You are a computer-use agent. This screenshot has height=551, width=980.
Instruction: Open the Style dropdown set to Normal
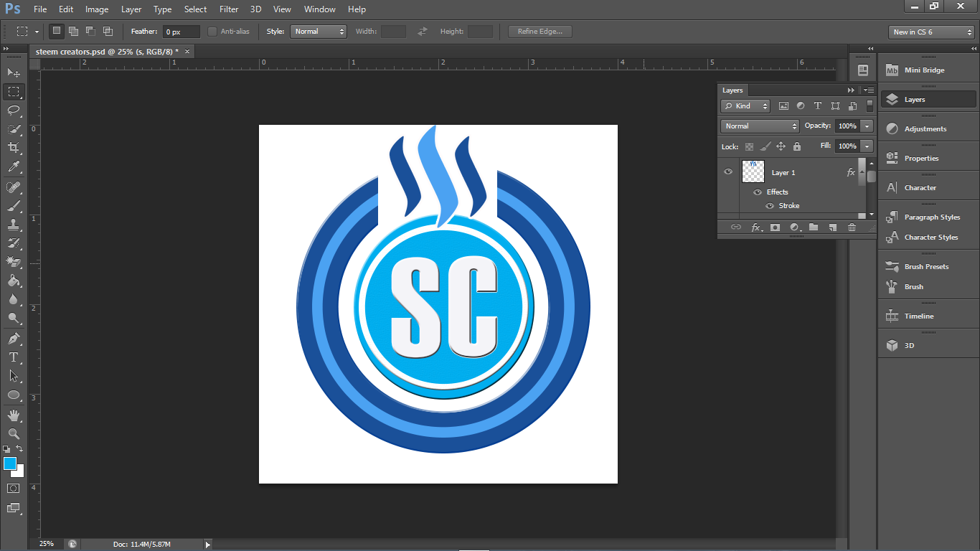319,32
